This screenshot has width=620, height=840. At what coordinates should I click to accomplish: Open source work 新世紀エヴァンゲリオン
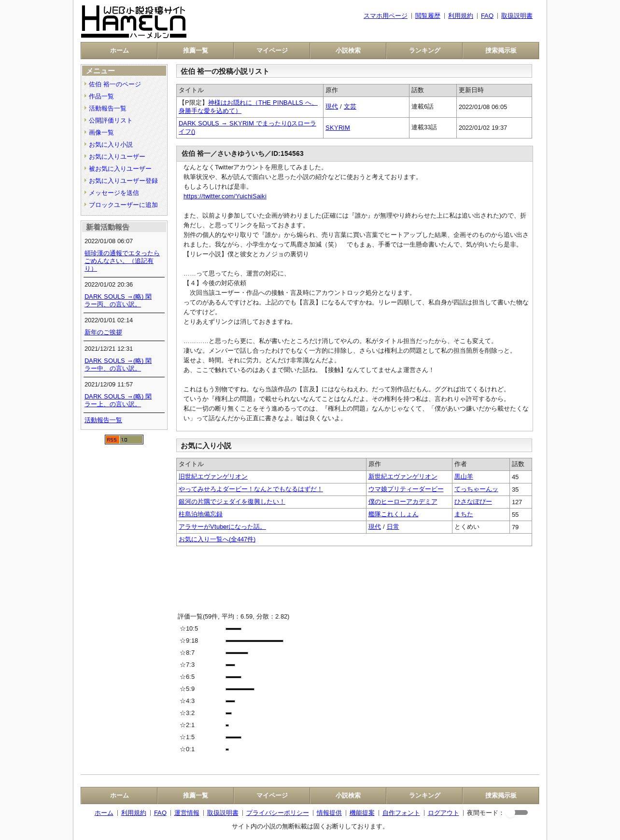403,477
